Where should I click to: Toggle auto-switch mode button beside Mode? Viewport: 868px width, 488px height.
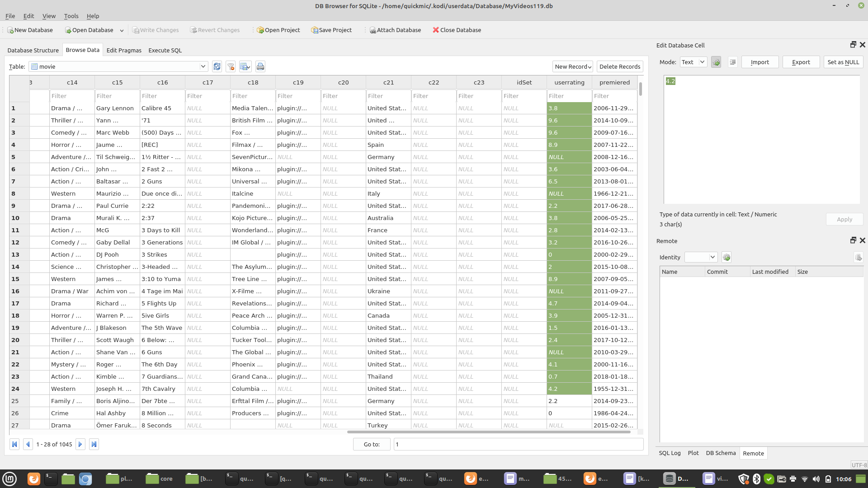tap(716, 62)
